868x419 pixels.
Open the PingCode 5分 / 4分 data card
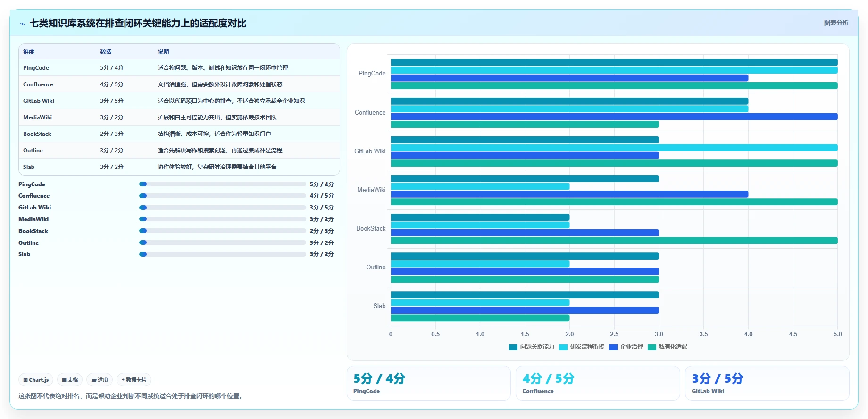click(429, 383)
